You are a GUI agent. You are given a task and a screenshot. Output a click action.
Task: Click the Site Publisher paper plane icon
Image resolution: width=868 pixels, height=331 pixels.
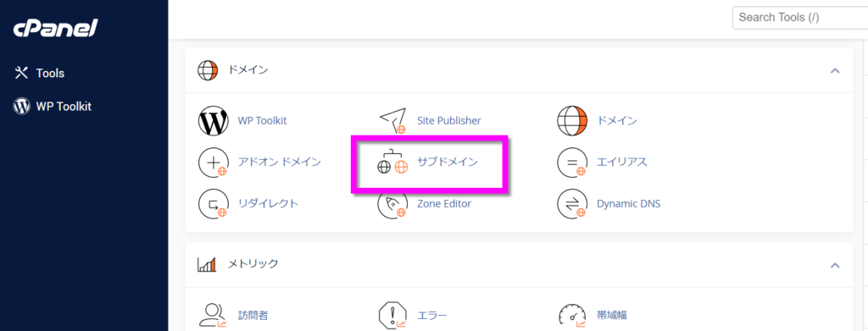pos(393,120)
